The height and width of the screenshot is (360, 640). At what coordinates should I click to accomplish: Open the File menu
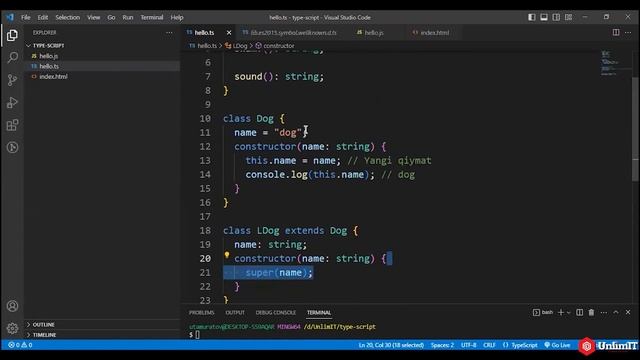[x=26, y=17]
